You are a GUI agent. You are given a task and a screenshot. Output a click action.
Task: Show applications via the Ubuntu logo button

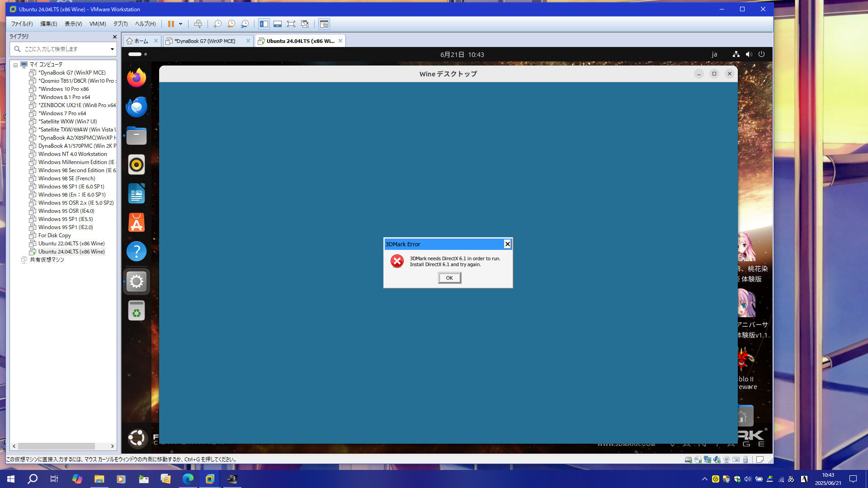(x=137, y=438)
